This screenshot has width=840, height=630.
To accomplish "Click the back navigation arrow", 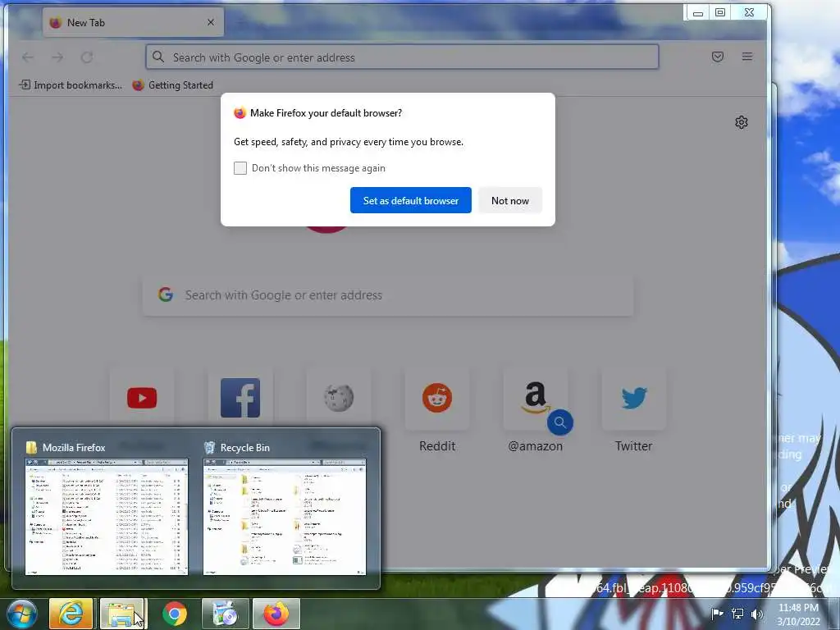I will tap(28, 57).
